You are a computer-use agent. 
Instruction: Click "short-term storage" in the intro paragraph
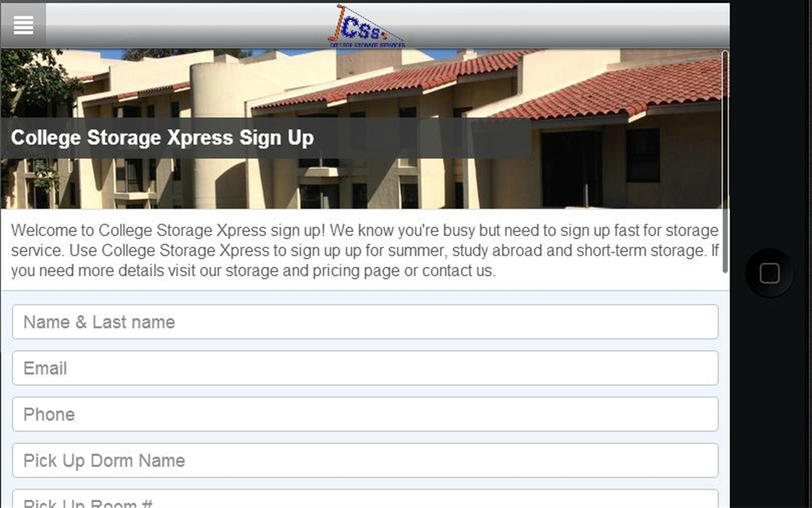click(x=641, y=251)
